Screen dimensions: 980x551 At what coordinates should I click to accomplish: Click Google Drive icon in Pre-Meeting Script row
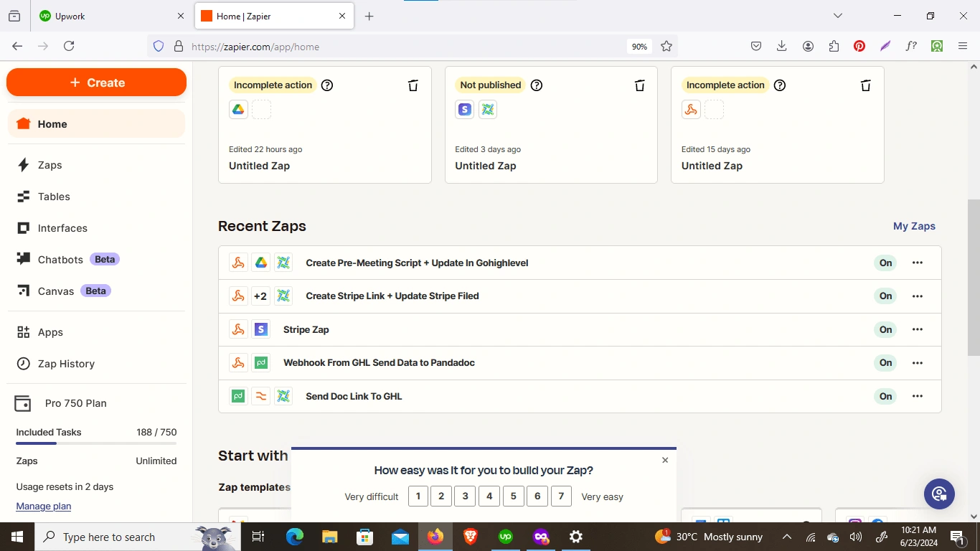[260, 263]
